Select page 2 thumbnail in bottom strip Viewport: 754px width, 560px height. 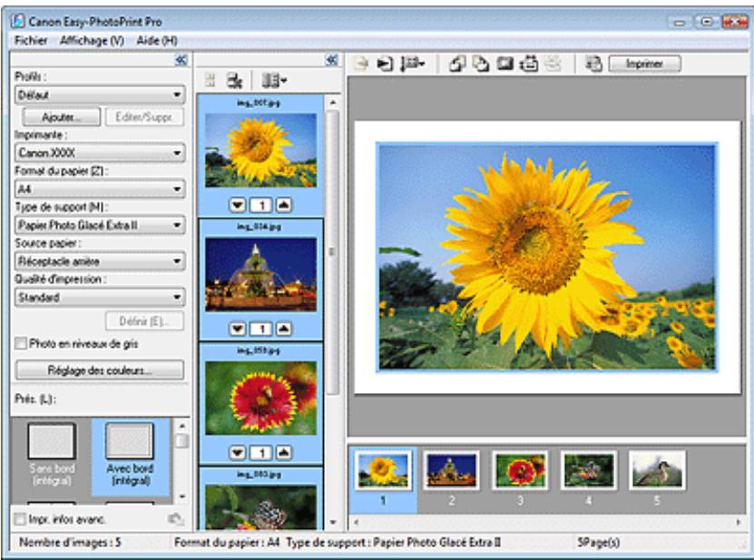tap(451, 470)
